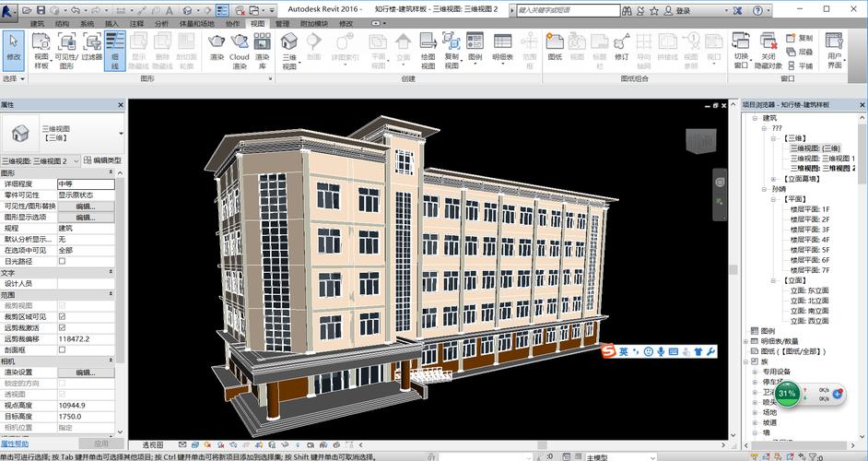Click the 切换窗口 switch windows tool

[741, 51]
